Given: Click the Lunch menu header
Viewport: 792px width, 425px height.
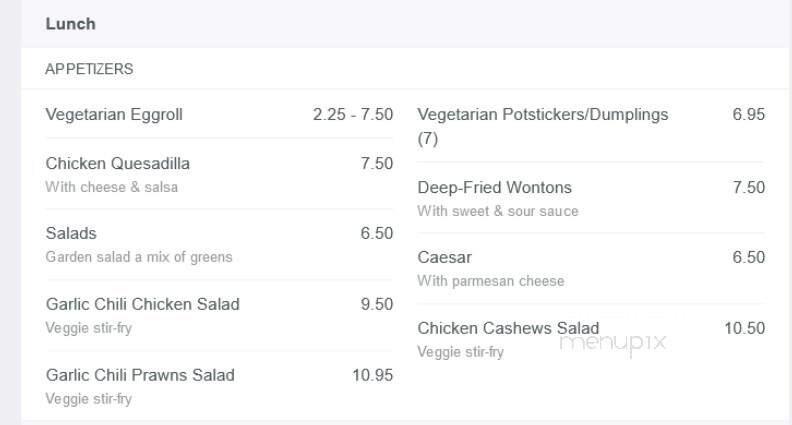Looking at the screenshot, I should pyautogui.click(x=70, y=24).
